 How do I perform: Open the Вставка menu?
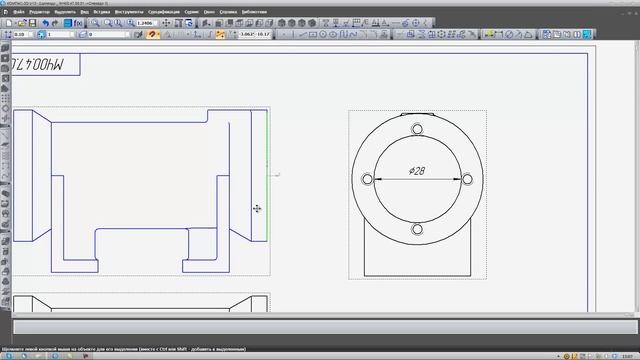pos(102,12)
